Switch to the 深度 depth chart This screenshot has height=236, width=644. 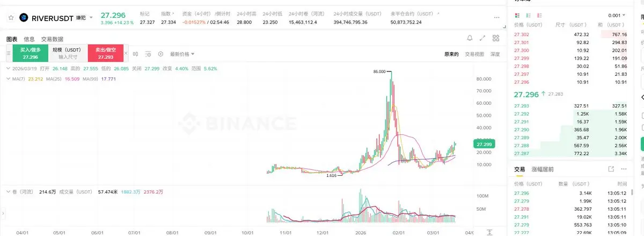495,54
